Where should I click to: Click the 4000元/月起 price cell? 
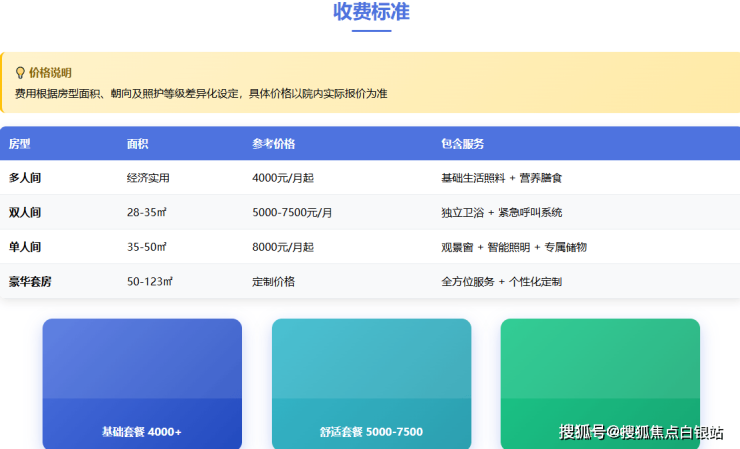tap(283, 178)
